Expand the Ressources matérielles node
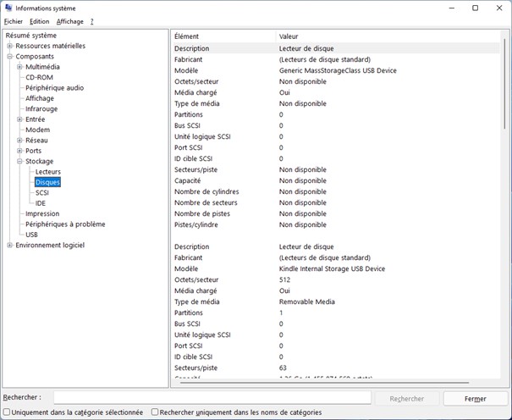Viewport: 512px width, 420px height. pos(9,46)
